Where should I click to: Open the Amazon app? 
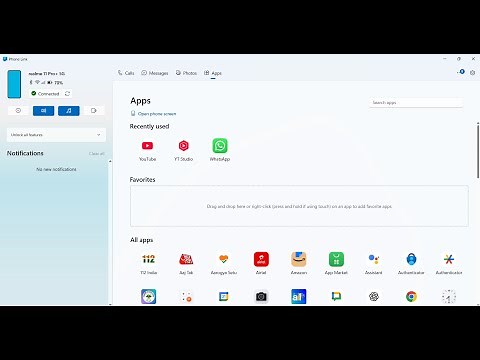click(x=299, y=259)
